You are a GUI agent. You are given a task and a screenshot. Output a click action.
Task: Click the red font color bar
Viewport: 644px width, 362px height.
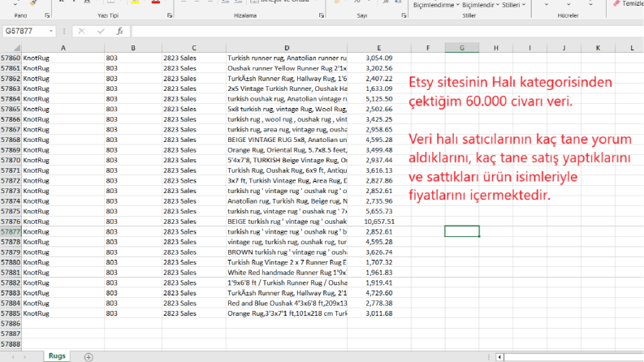[156, 2]
